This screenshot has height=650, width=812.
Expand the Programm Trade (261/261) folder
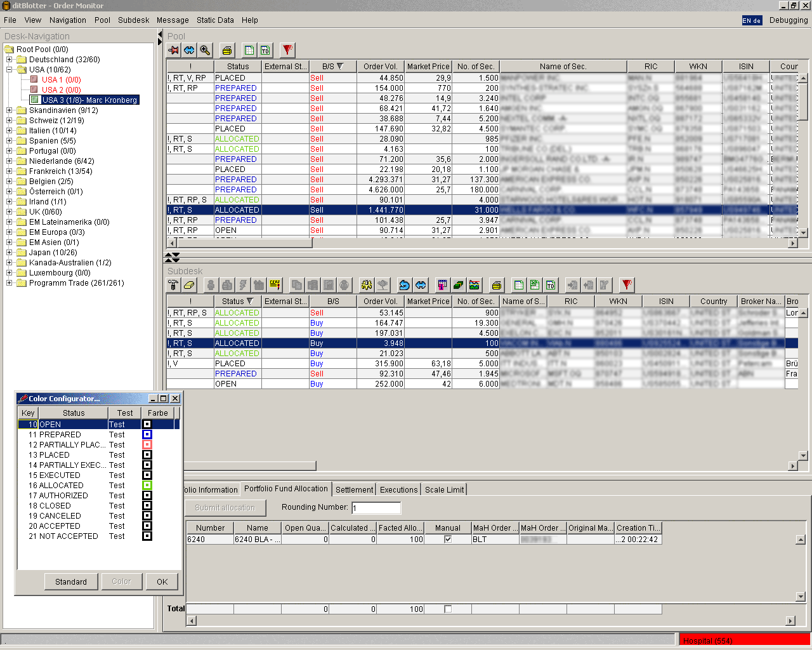coord(10,283)
